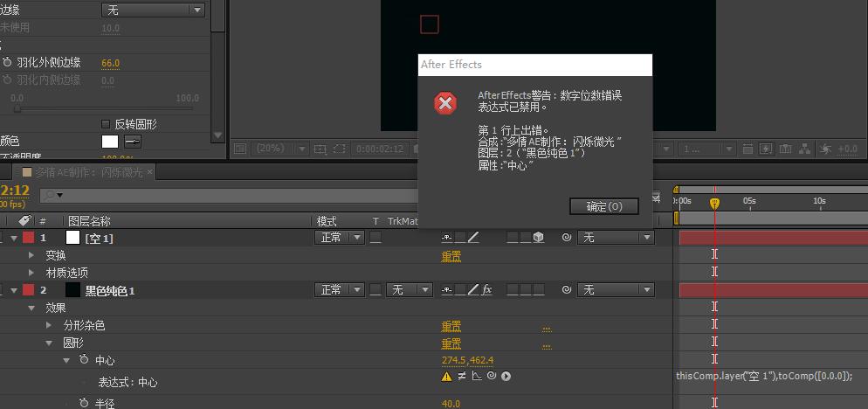Open the (20%) magnification dropdown
The height and width of the screenshot is (409, 868).
280,149
